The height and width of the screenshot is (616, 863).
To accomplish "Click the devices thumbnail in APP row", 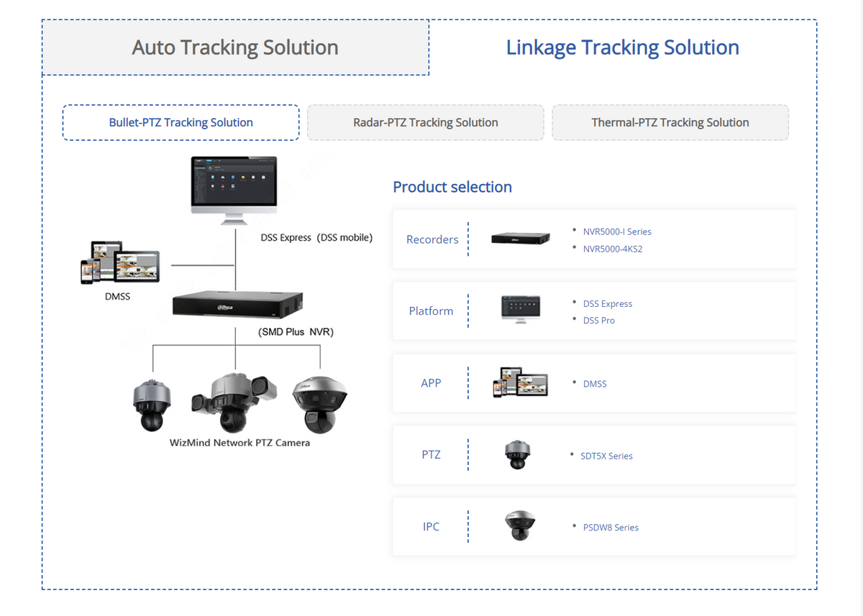I will [x=520, y=382].
